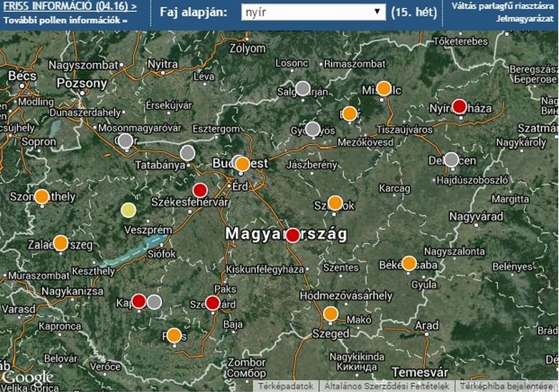Click the orange marker at Miskolc

[x=383, y=89]
